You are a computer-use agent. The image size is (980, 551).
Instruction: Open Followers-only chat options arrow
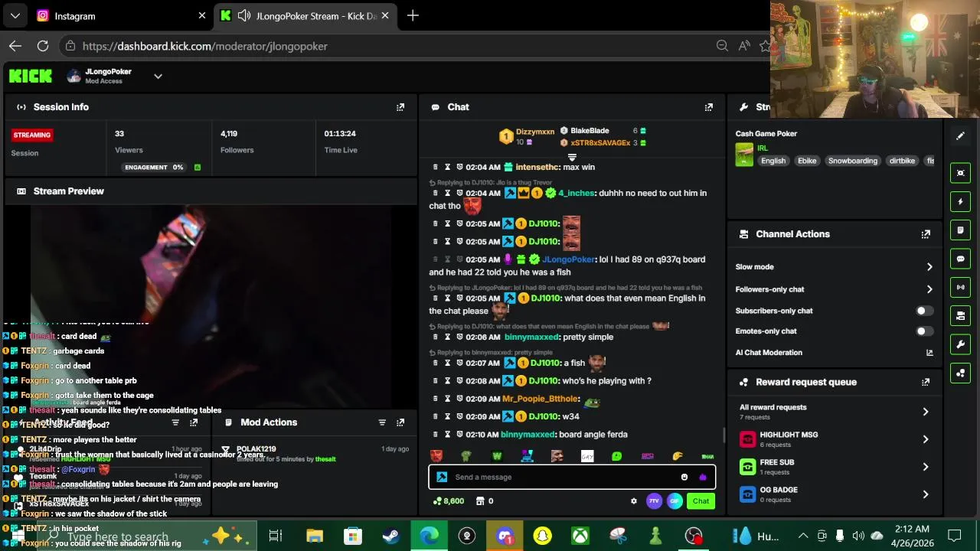click(929, 289)
